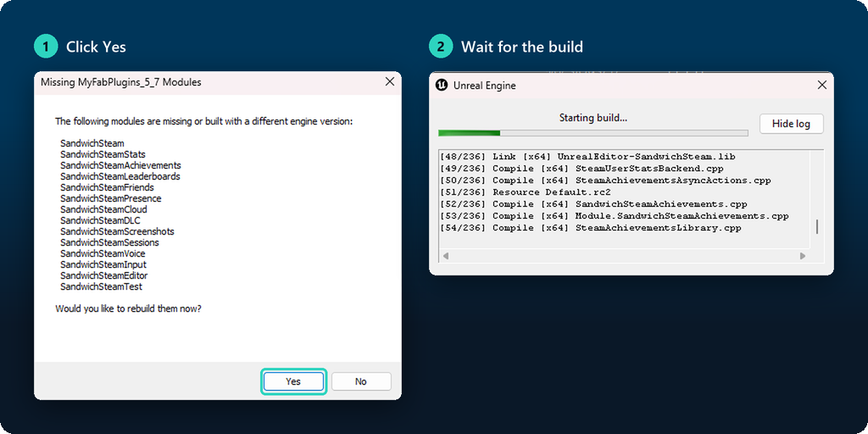Click log line SteamAchievementsLibrary.cpp
This screenshot has height=434, width=868.
coord(590,228)
